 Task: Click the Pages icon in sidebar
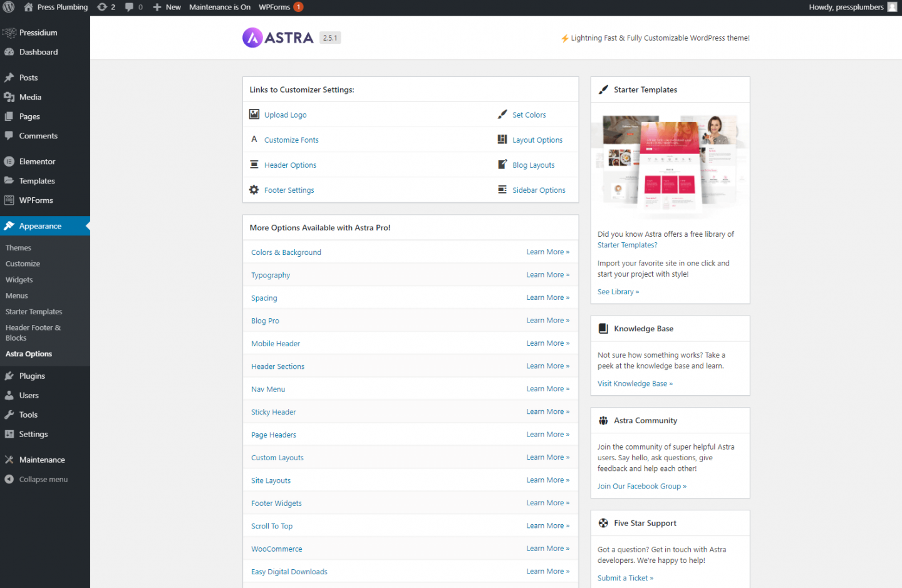[x=9, y=116]
